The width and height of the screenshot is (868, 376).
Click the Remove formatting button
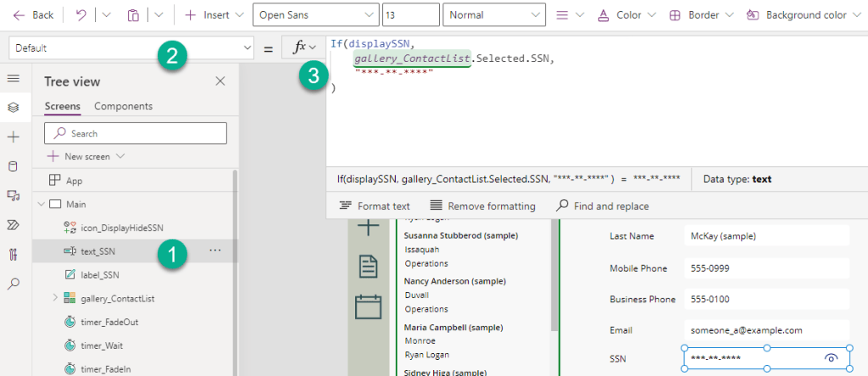[482, 207]
